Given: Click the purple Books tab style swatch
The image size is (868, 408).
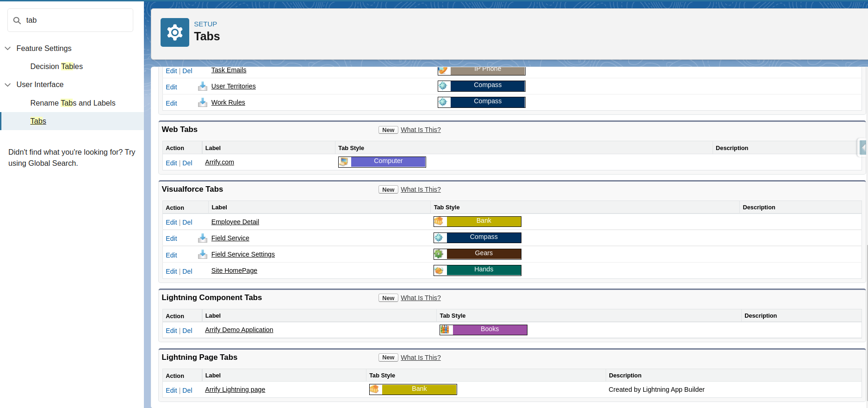Looking at the screenshot, I should [x=490, y=330].
